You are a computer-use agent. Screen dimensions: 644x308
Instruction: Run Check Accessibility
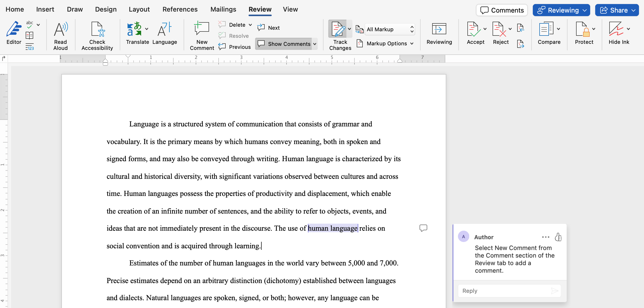click(x=97, y=36)
